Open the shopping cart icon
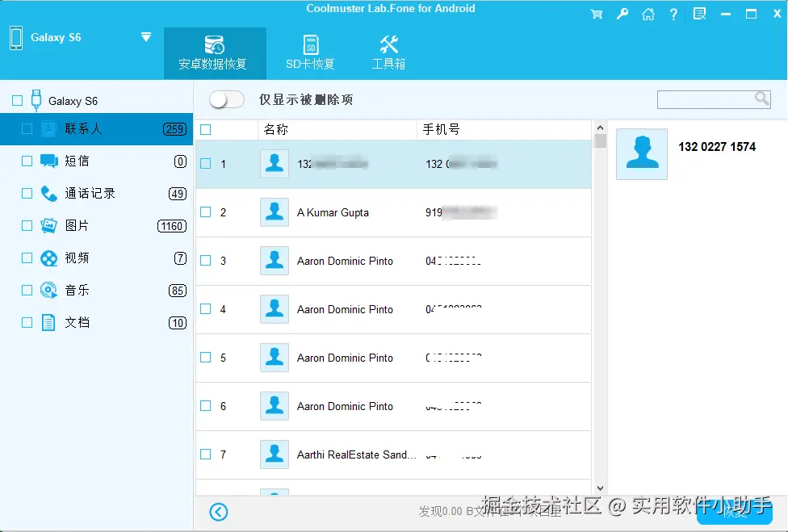 [x=597, y=14]
